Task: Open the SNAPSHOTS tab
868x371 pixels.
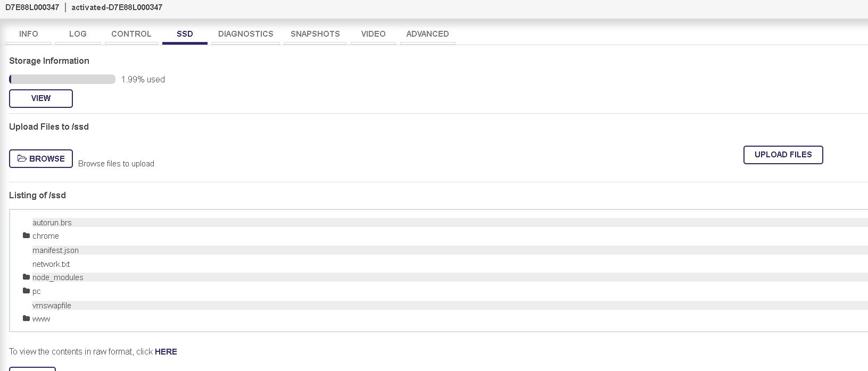Action: click(315, 34)
